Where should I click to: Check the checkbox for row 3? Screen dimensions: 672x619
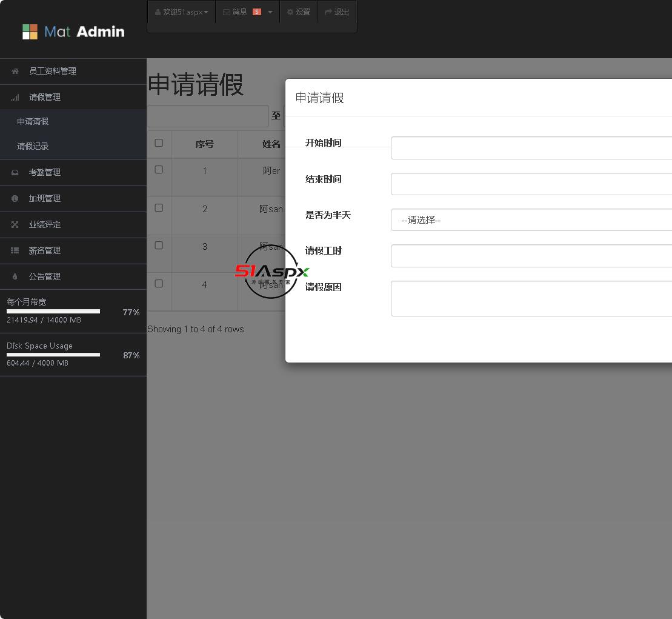[x=159, y=246]
